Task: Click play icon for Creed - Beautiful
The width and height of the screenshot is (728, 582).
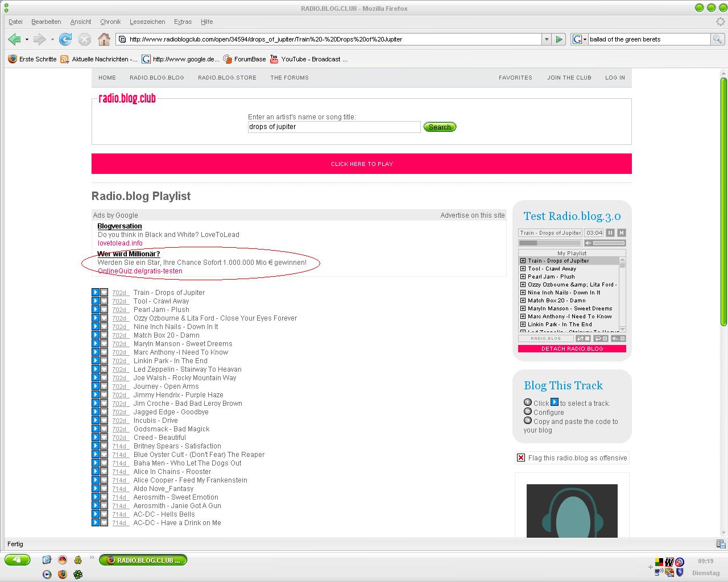Action: (x=96, y=437)
